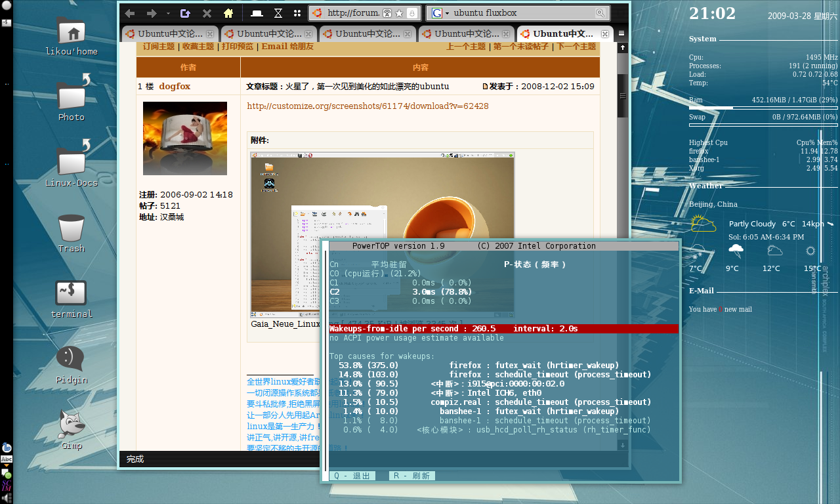Launch the Gimp desktop icon

(x=72, y=429)
